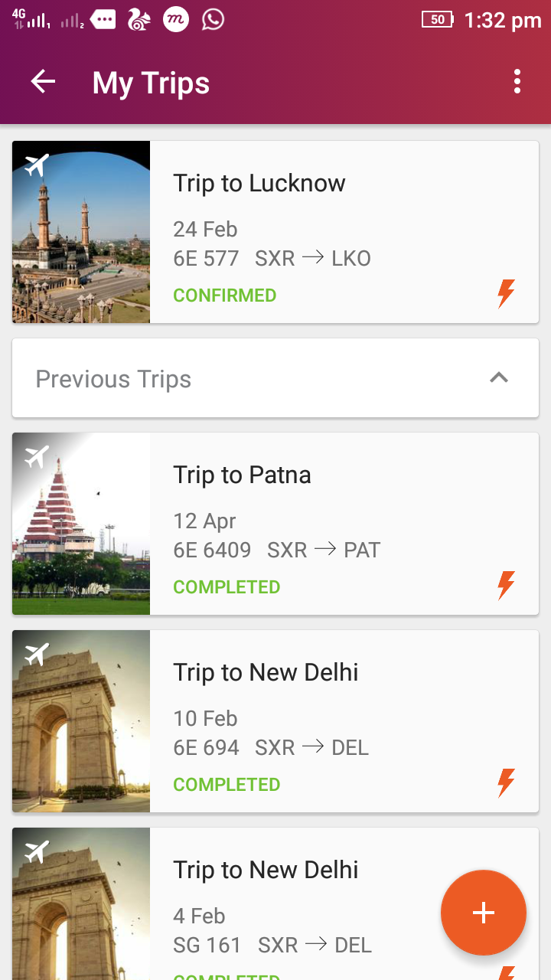The image size is (551, 980).
Task: Select flight 6E 694 SXR to DEL
Action: pos(271,747)
